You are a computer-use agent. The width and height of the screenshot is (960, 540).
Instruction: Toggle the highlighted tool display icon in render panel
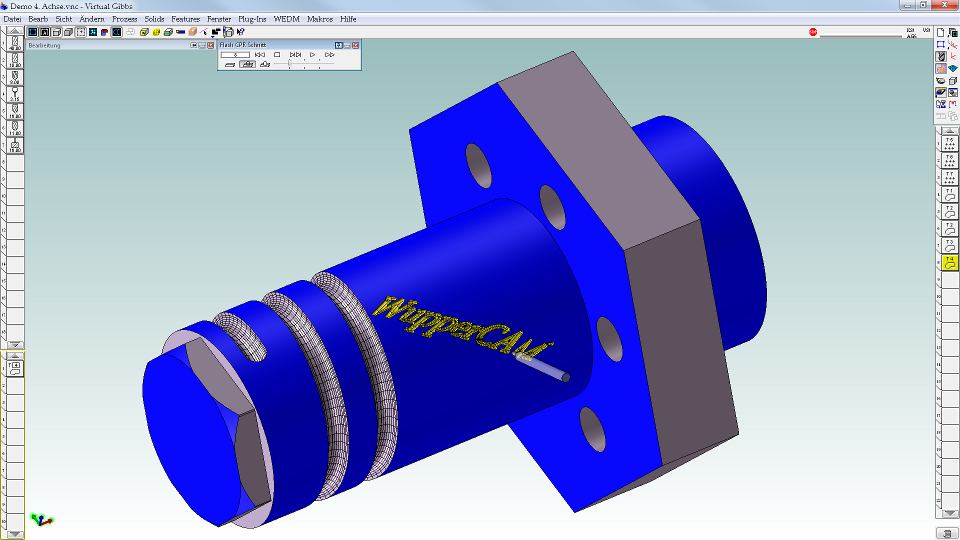tap(247, 64)
